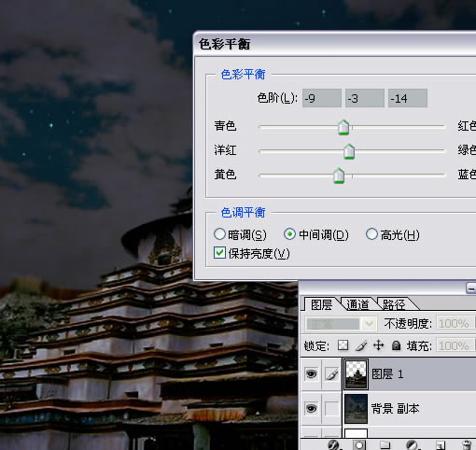Click the 青色-红色 slider handle
This screenshot has width=476, height=450.
click(343, 127)
